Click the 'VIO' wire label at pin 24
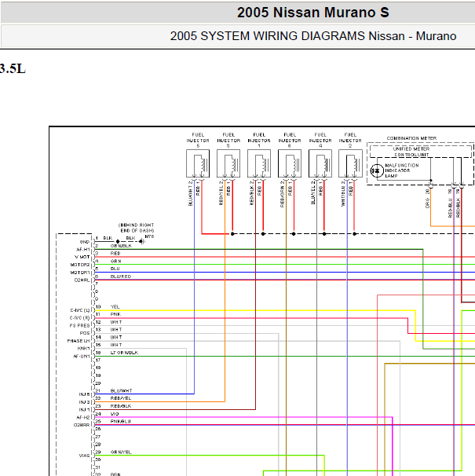Viewport: 475px width, 476px height. (115, 414)
